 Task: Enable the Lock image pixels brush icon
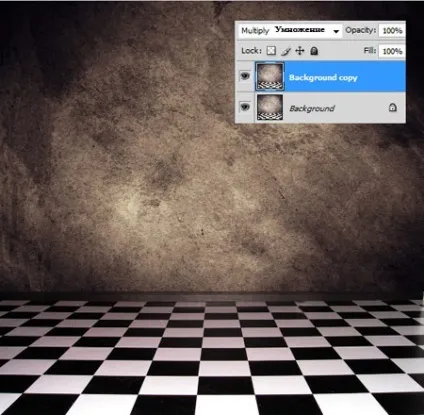coord(286,51)
